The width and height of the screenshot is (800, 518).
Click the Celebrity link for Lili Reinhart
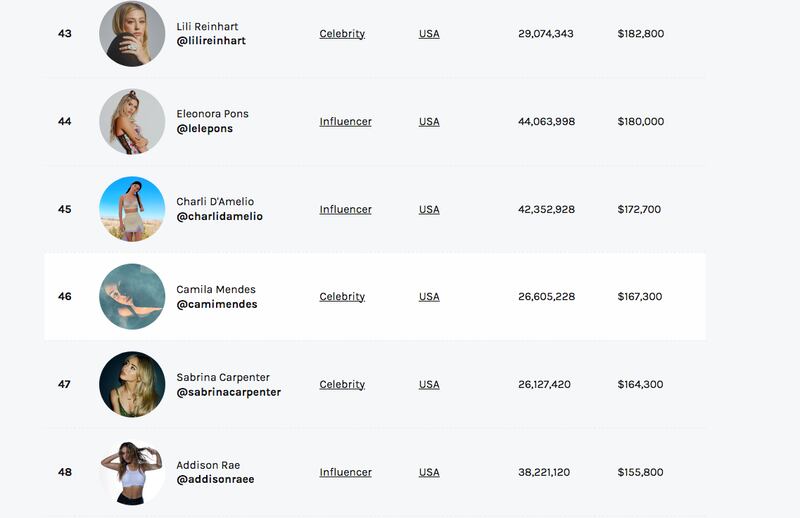click(x=342, y=34)
